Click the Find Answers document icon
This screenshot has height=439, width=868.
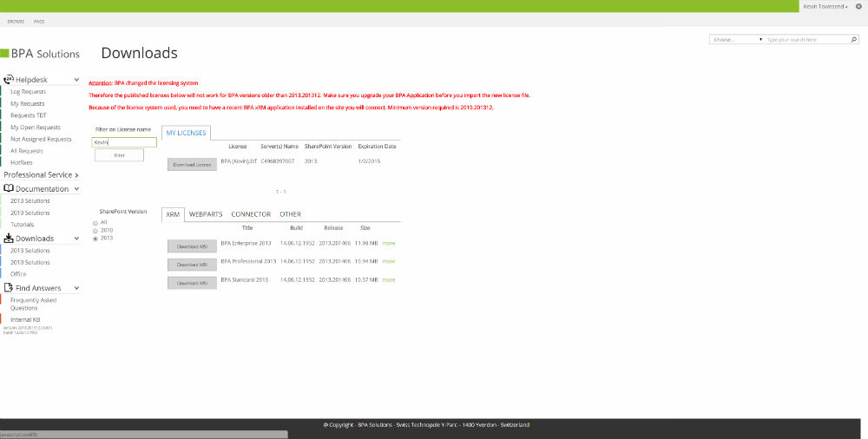9,288
